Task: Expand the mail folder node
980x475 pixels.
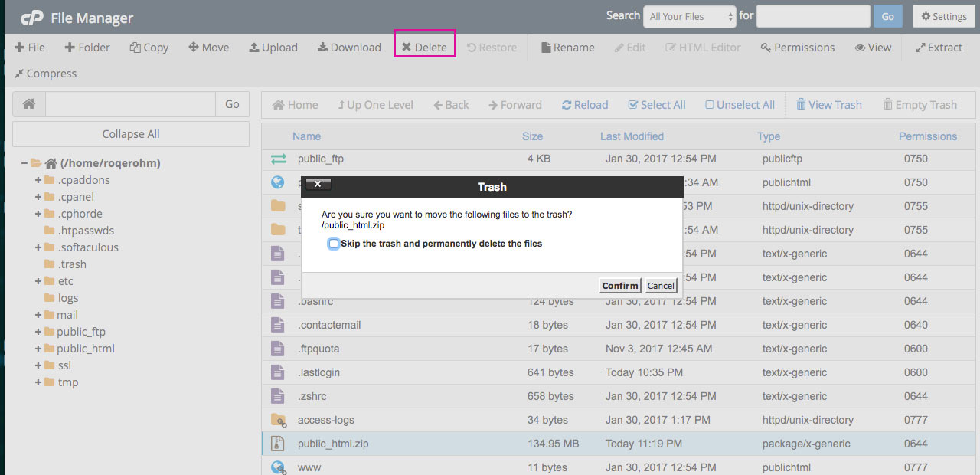Action: point(38,315)
